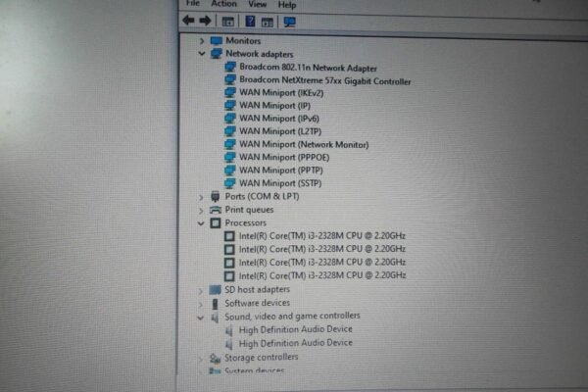Click the Broadcom NetXtreme Gigabit Controller icon
Image resolution: width=588 pixels, height=392 pixels.
(230, 79)
